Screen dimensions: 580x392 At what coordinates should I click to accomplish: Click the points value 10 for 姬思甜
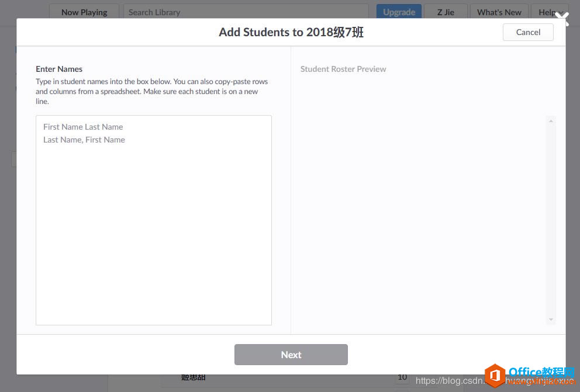point(402,377)
